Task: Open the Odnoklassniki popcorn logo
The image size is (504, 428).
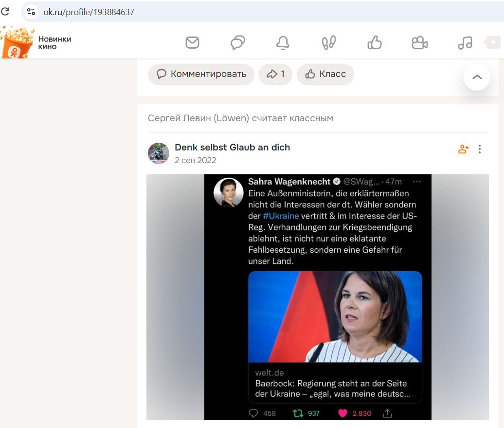Action: pos(18,42)
